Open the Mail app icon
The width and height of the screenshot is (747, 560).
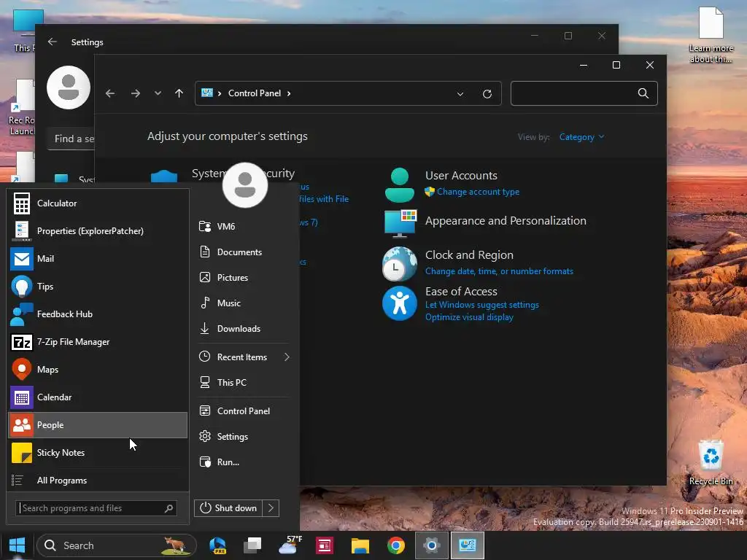point(21,259)
